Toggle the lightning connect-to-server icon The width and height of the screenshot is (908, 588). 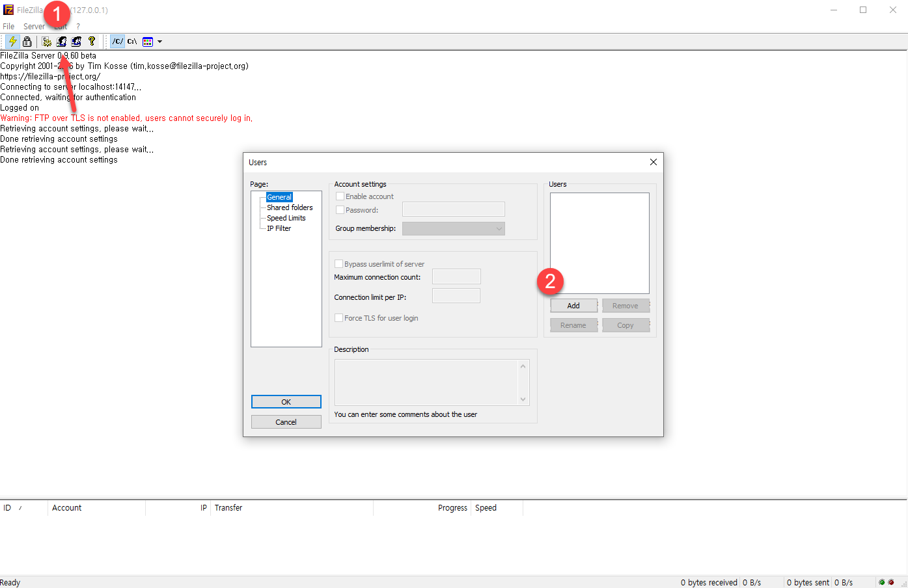[x=12, y=41]
